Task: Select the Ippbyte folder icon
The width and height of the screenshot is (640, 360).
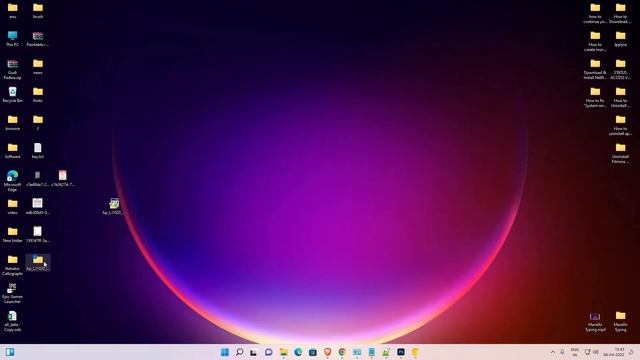Action: 620,39
